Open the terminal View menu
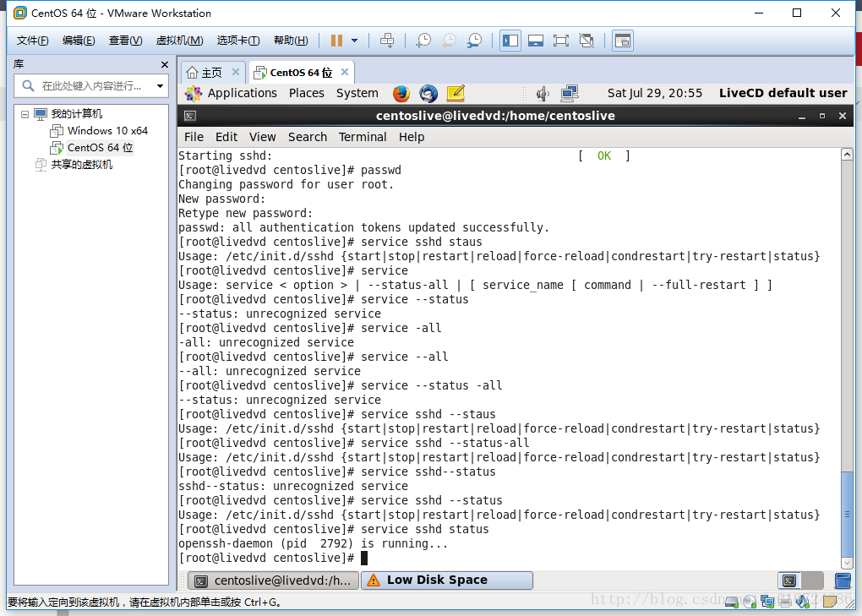Viewport: 862px width, 616px height. pyautogui.click(x=262, y=138)
